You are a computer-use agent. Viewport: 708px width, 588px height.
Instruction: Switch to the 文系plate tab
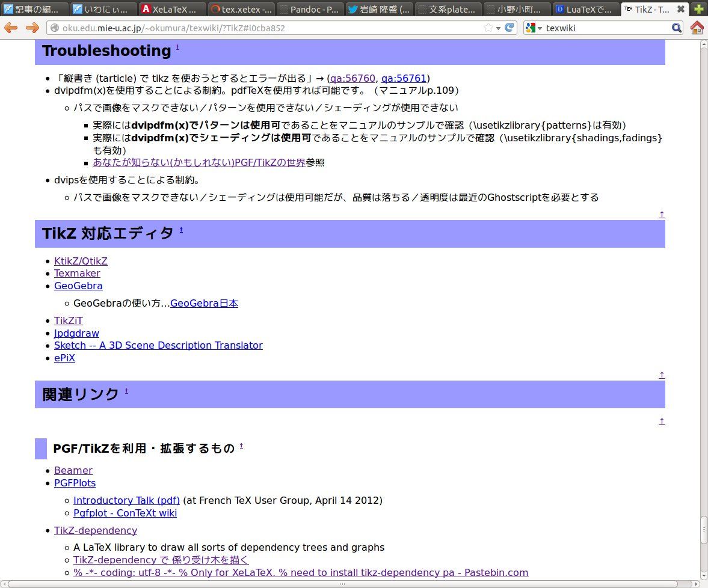tap(448, 9)
